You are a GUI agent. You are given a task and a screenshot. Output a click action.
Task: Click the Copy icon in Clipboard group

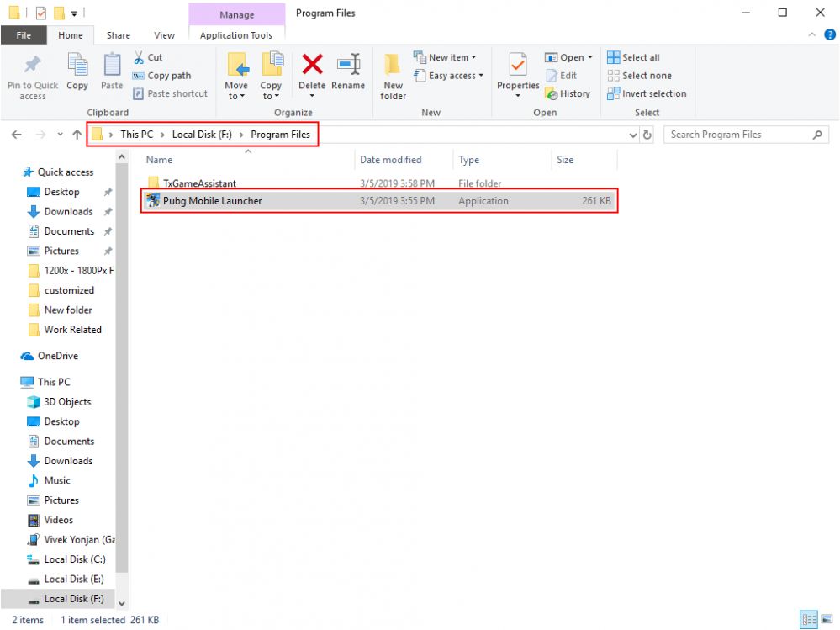[77, 66]
